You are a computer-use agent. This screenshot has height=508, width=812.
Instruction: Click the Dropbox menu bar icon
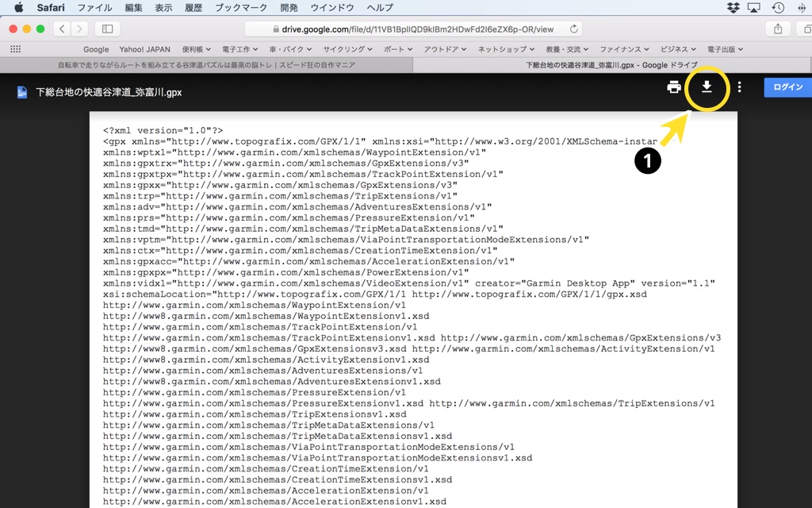(733, 8)
